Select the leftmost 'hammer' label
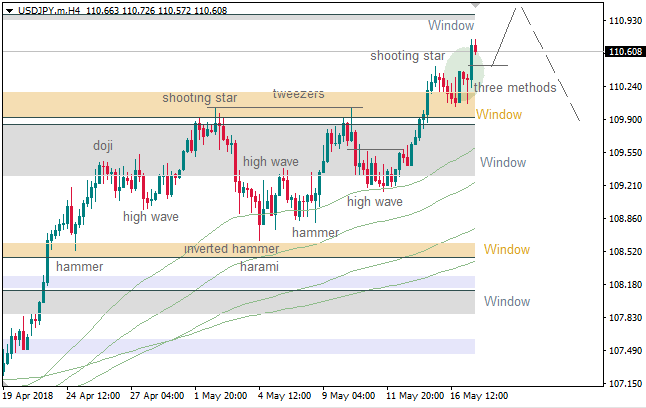646x408 pixels. 78,267
